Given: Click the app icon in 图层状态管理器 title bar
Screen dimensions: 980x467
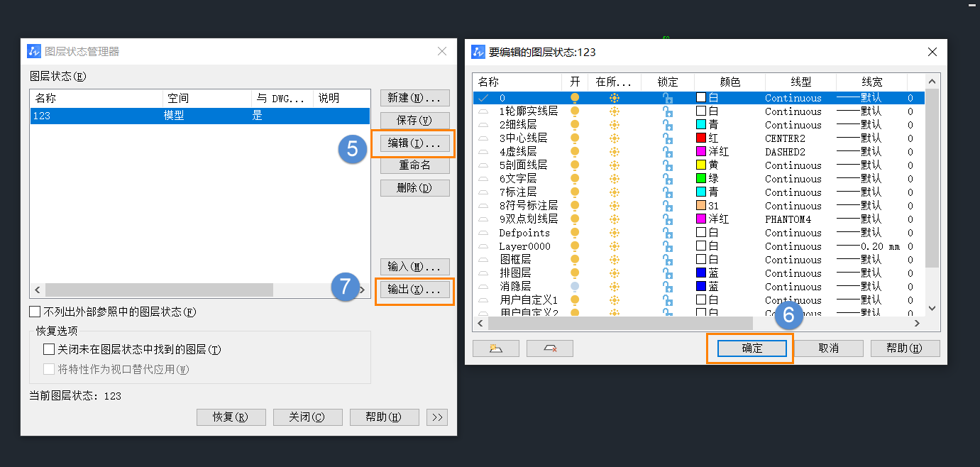Looking at the screenshot, I should [34, 51].
